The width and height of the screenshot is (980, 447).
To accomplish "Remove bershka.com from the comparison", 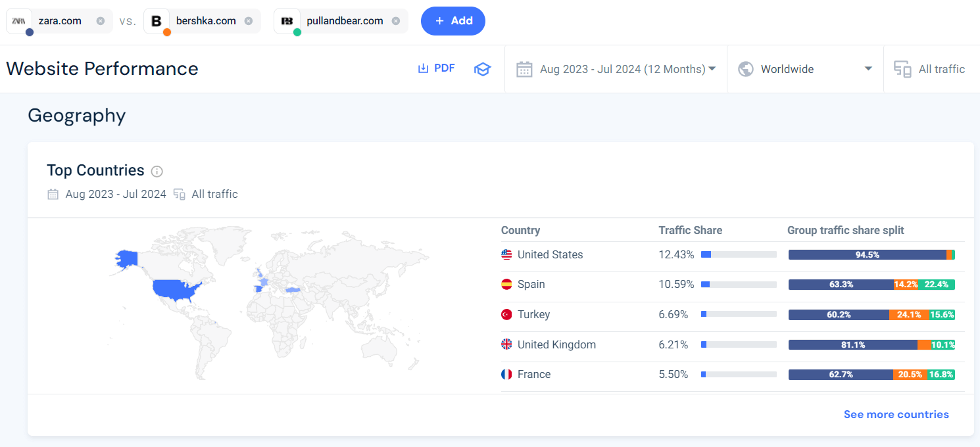I will (248, 21).
